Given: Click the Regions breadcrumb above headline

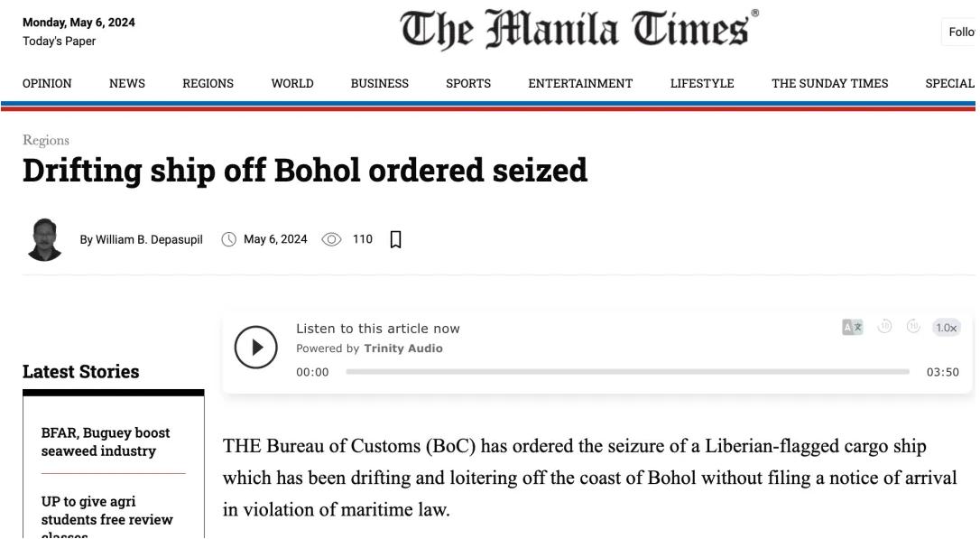Looking at the screenshot, I should coord(46,140).
